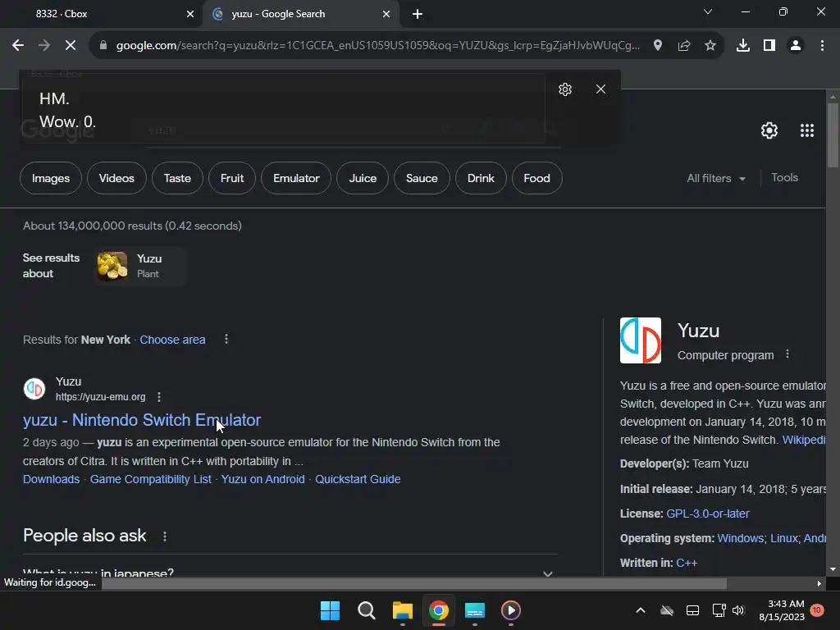Open the Linux operating system link

tap(783, 538)
